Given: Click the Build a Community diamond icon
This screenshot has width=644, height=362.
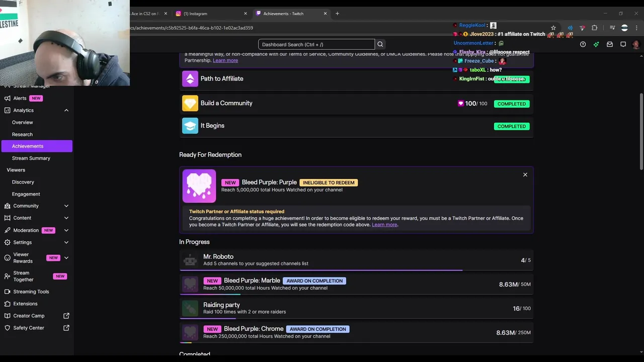Looking at the screenshot, I should coord(190,103).
